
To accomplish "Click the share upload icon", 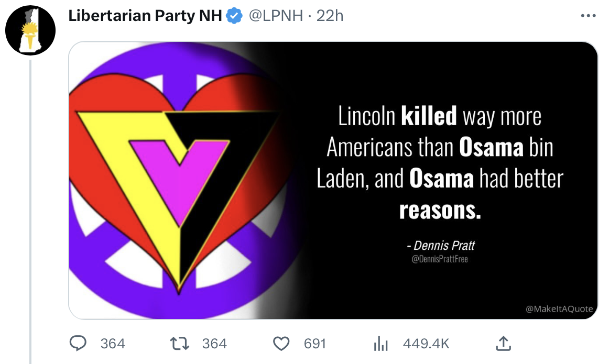I will click(503, 343).
